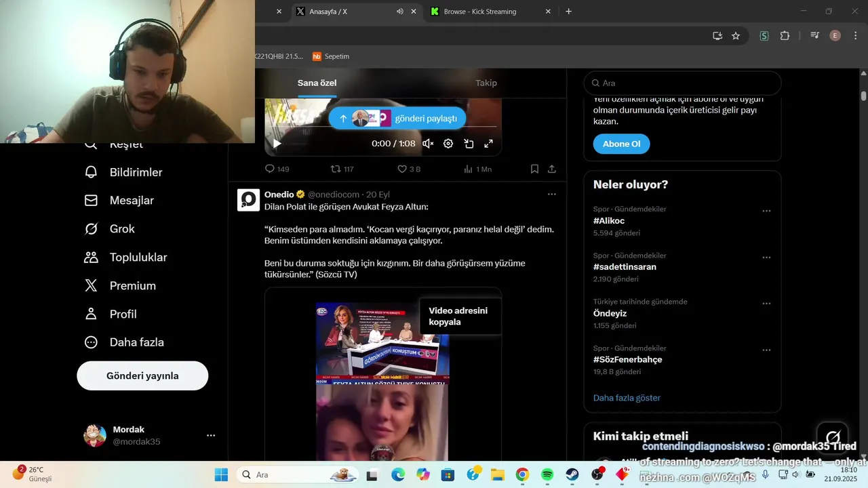Viewport: 868px width, 488px height.
Task: Bookmark the top video post
Action: coord(534,169)
